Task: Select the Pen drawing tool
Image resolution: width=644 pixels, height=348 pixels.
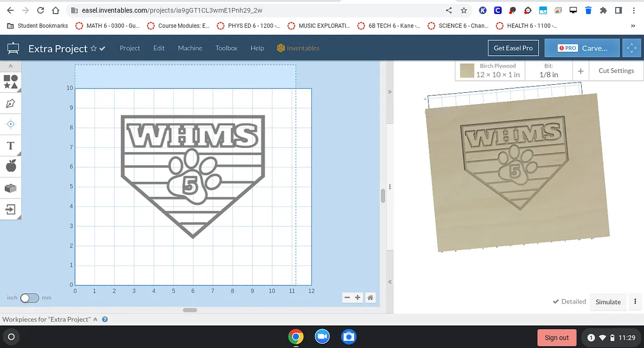Action: pos(11,103)
